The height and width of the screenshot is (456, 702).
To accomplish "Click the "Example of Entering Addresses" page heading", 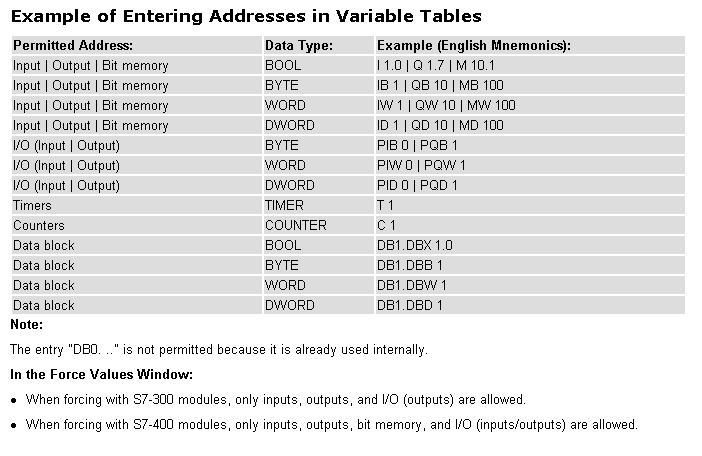I will click(246, 16).
